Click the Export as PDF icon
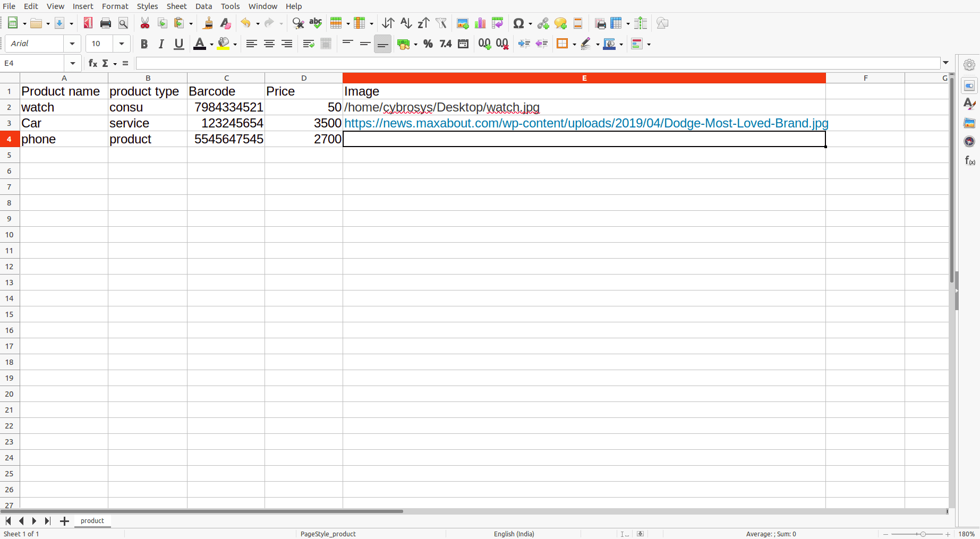980x539 pixels. pyautogui.click(x=88, y=23)
